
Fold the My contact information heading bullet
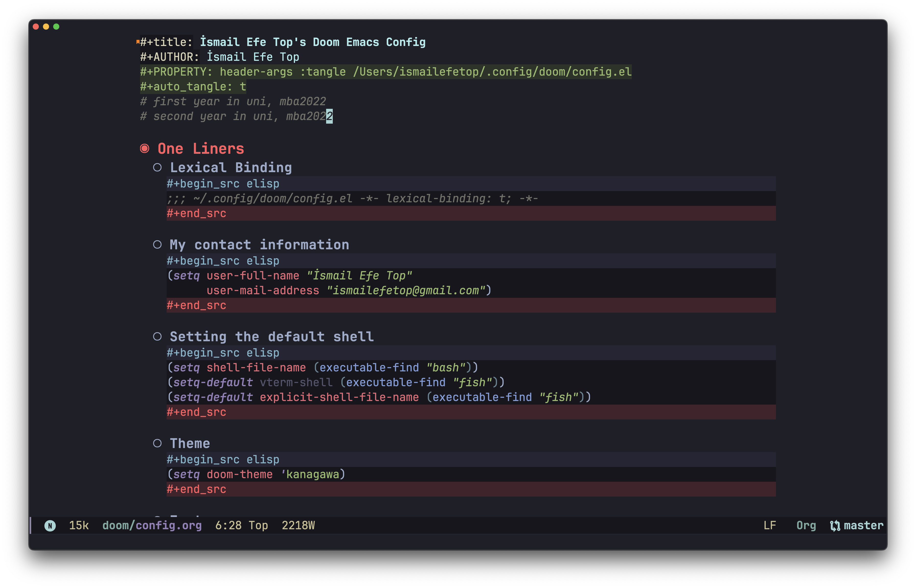157,245
